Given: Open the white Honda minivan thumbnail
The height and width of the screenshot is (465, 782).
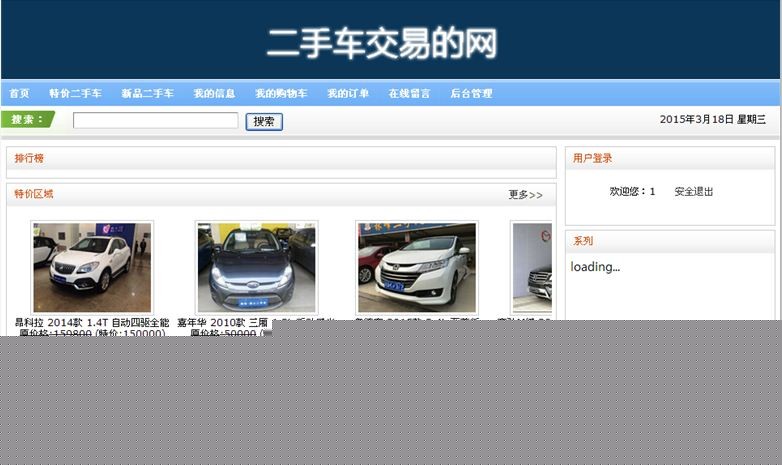Looking at the screenshot, I should (417, 267).
